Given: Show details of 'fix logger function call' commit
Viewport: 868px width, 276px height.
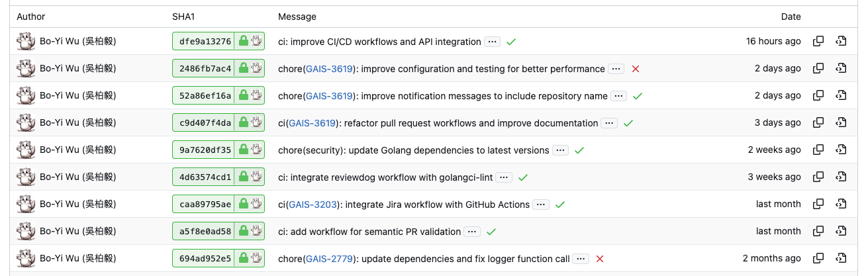Looking at the screenshot, I should click(581, 259).
